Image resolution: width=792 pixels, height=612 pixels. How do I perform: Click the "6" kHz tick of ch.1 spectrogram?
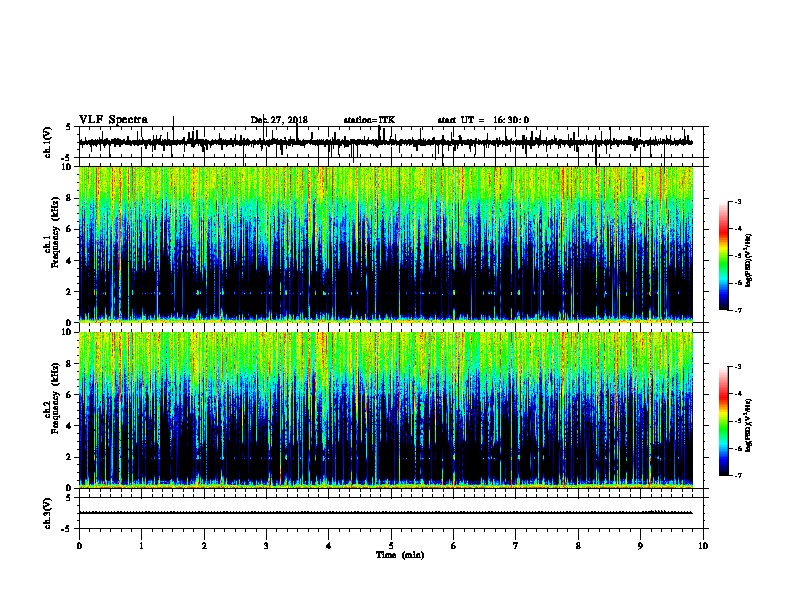click(70, 229)
